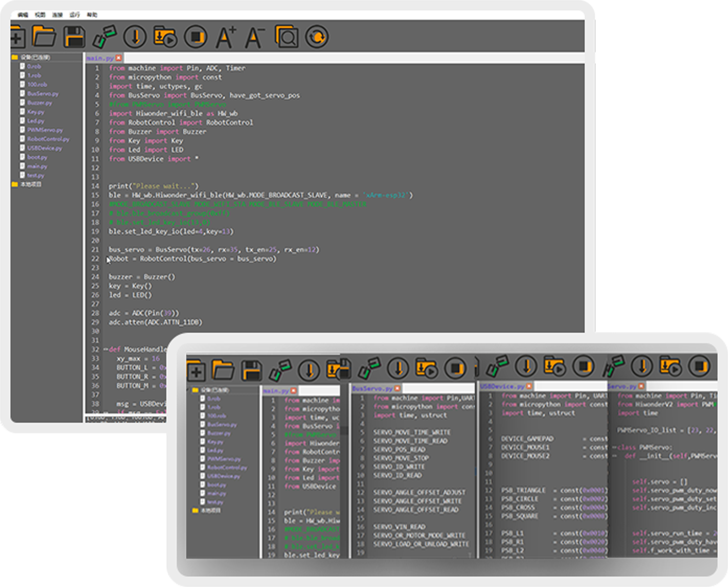Increase font size with A+ icon
The image size is (728, 587).
(x=226, y=37)
